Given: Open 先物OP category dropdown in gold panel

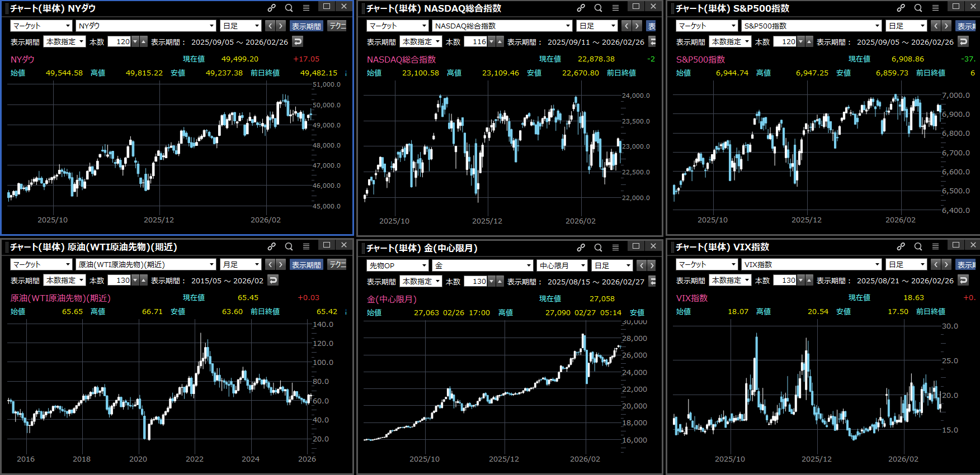Looking at the screenshot, I should point(397,265).
